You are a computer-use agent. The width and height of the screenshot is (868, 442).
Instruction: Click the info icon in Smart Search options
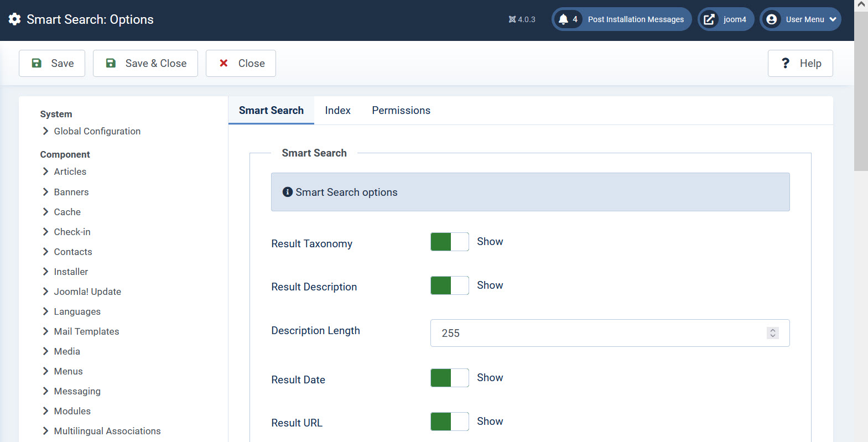click(x=287, y=192)
